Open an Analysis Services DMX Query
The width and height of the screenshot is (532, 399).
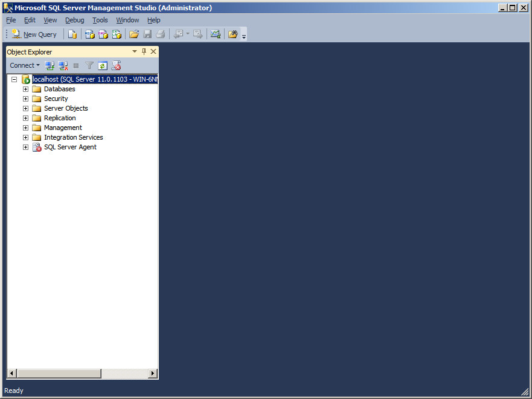tap(103, 34)
